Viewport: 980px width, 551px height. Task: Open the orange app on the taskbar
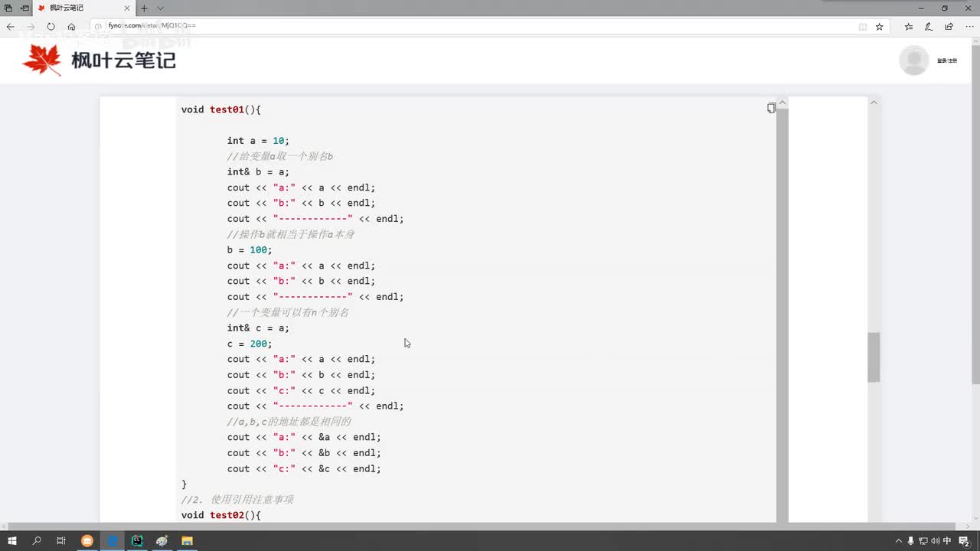(87, 541)
